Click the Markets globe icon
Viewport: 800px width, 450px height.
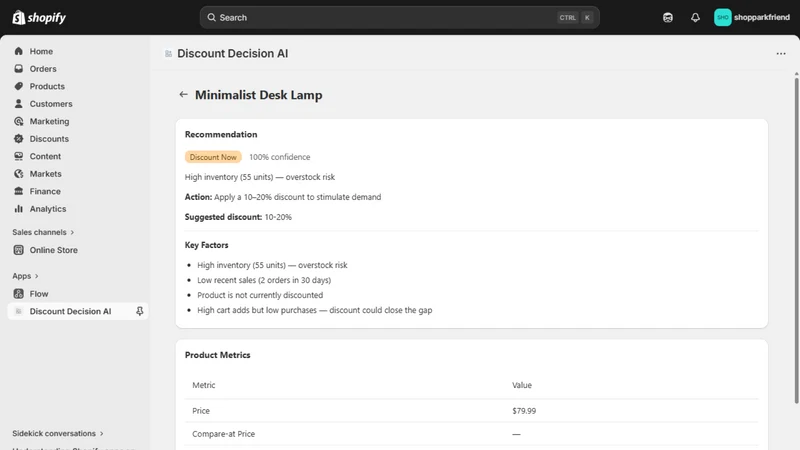(x=19, y=173)
